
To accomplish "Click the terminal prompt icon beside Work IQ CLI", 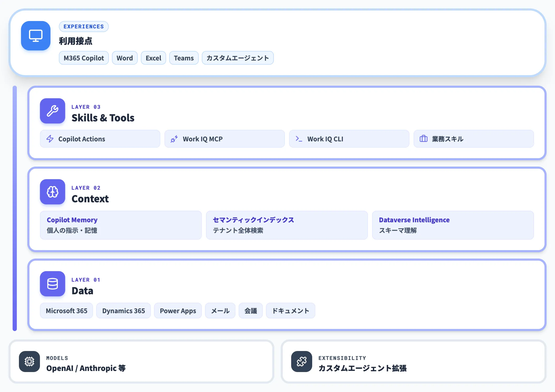I will point(299,139).
